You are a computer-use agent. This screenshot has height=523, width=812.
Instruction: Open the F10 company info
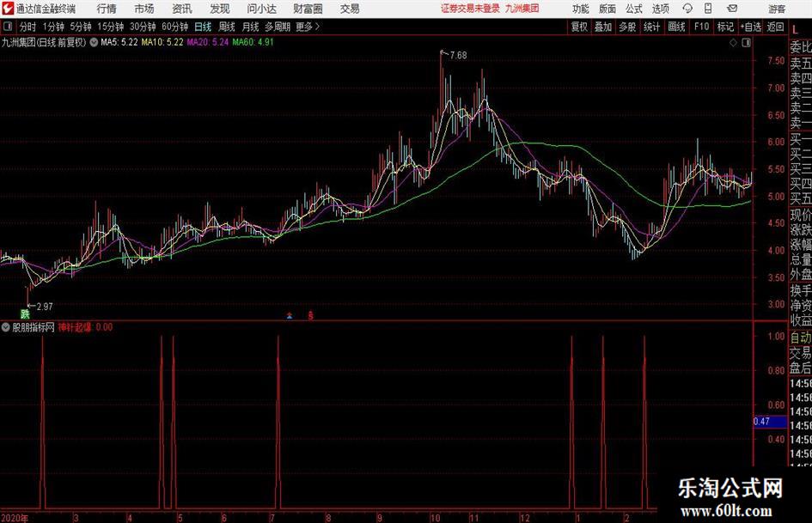pos(702,27)
